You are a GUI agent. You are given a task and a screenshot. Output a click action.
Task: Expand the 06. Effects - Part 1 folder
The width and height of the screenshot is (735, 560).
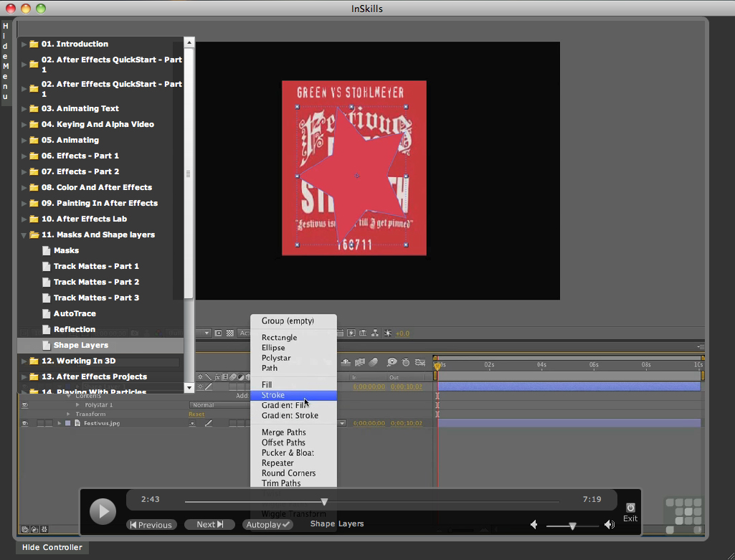pos(24,156)
